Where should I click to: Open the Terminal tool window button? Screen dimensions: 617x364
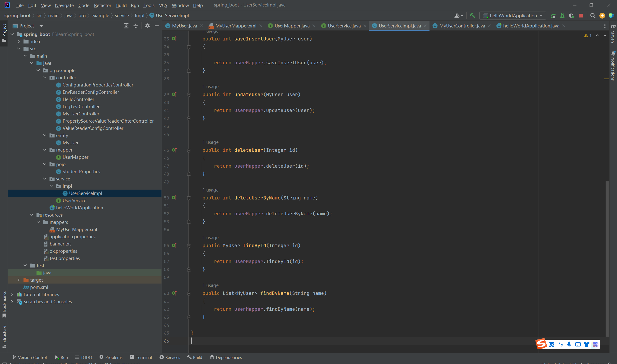141,357
